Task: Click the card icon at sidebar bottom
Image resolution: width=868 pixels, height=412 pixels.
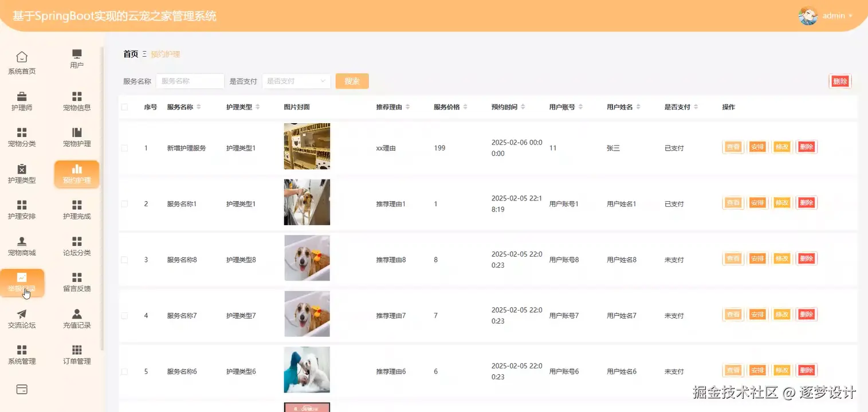Action: pyautogui.click(x=22, y=390)
